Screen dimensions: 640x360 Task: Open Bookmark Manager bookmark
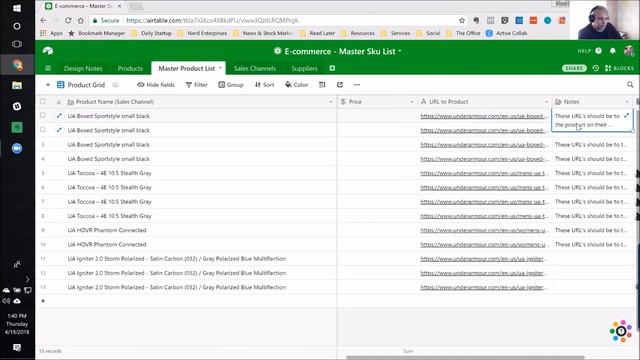pos(97,33)
